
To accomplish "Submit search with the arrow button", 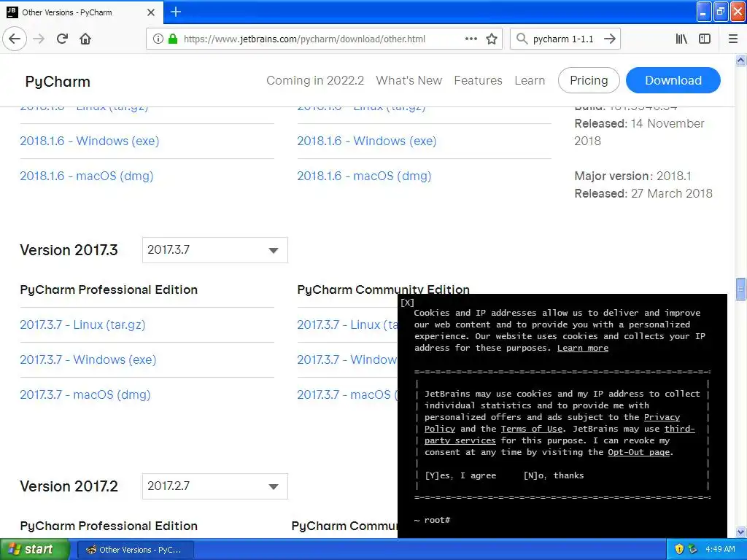I will click(610, 39).
